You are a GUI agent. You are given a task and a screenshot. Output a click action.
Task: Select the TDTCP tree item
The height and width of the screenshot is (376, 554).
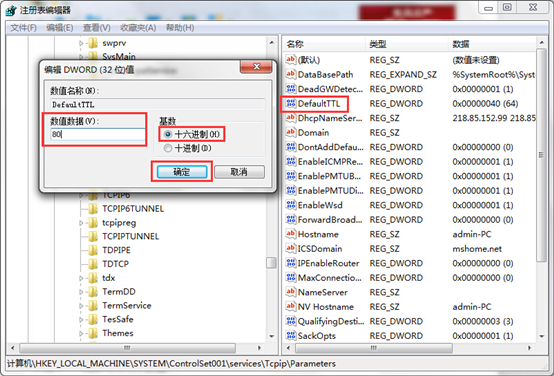[116, 264]
